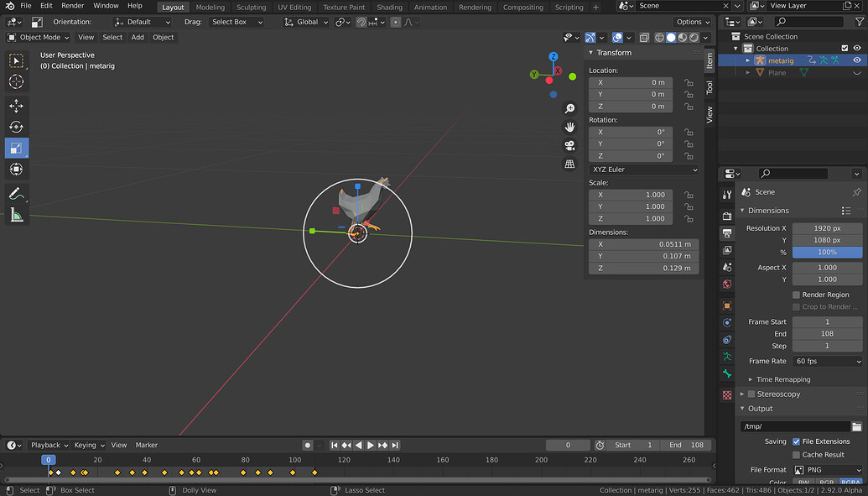Select the Move tool in the toolbar
Viewport: 868px width, 496px height.
coord(17,106)
